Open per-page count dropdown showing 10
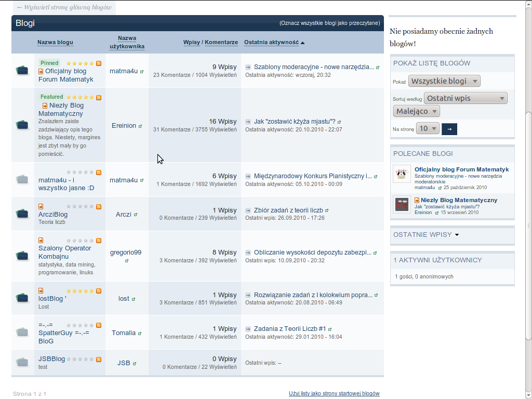Screen dimensions: 532x399 [428, 128]
